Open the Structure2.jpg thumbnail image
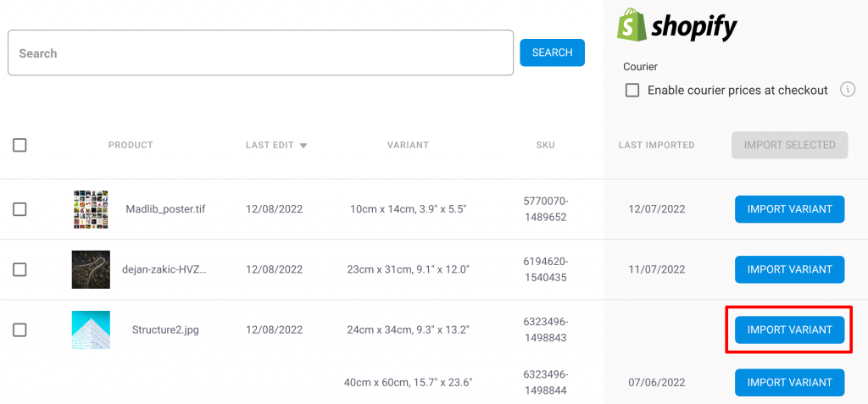 [x=91, y=330]
